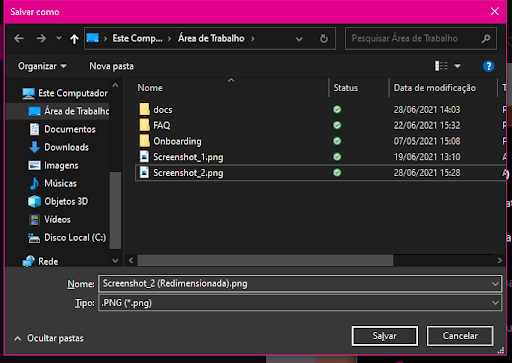The width and height of the screenshot is (512, 363).
Task: Navigate up one folder level
Action: [74, 39]
